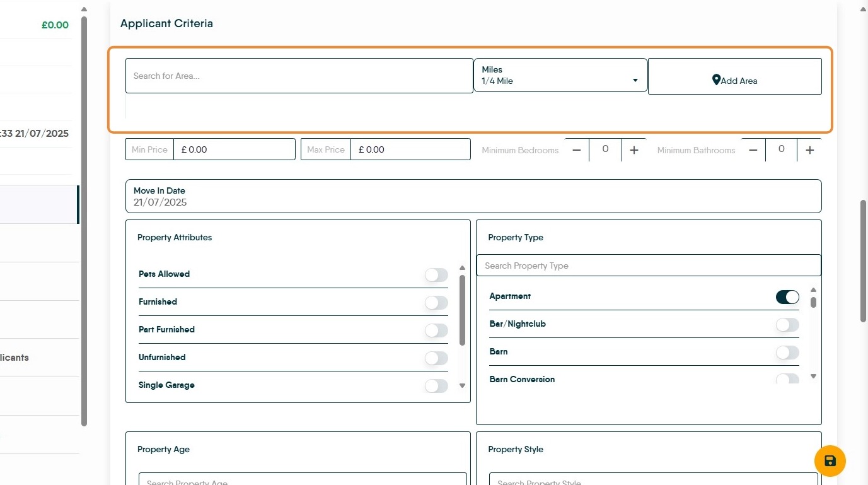Toggle the Furnished attribute on
This screenshot has height=485, width=868.
point(436,303)
